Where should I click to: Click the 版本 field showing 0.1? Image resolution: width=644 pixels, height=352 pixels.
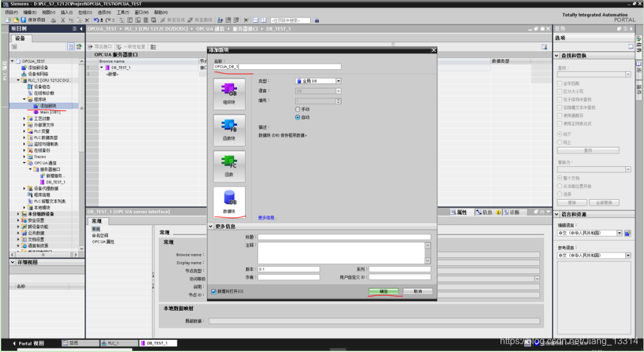tap(289, 269)
